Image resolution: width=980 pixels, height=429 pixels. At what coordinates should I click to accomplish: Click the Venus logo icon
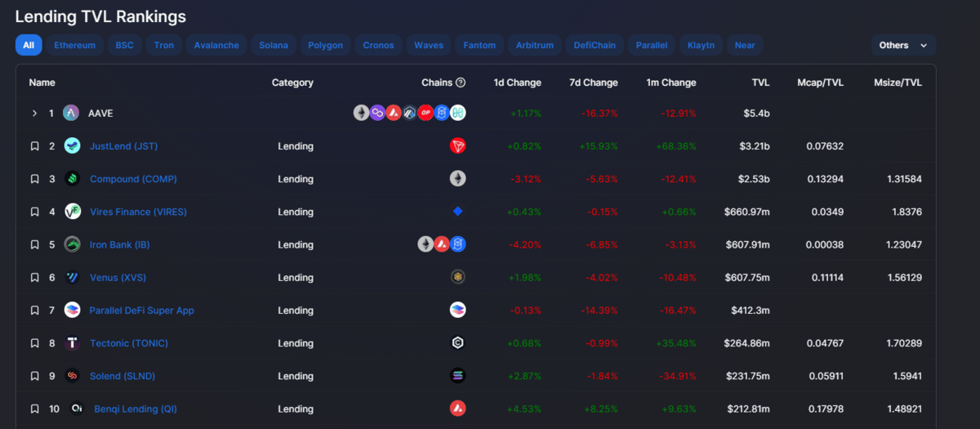(x=72, y=277)
